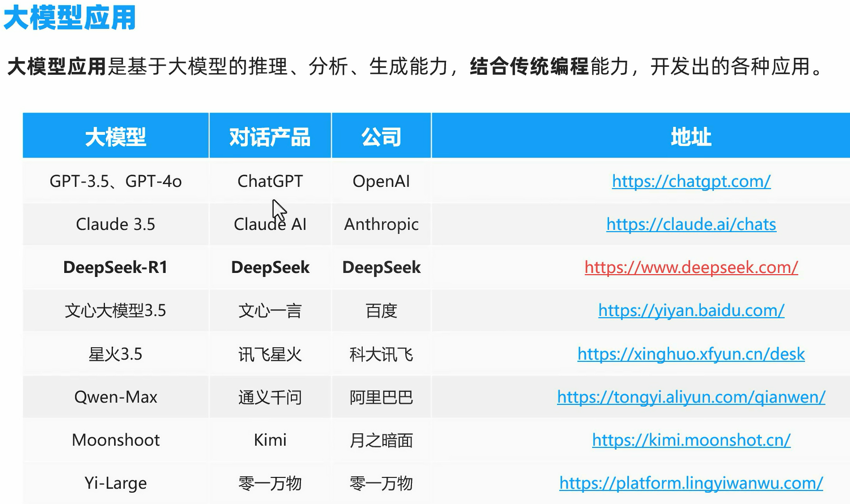
Task: Click the 公司 column header
Action: tap(381, 137)
